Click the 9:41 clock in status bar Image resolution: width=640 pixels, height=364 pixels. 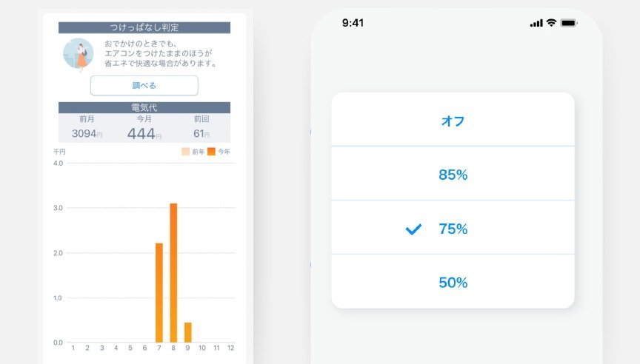pyautogui.click(x=353, y=23)
